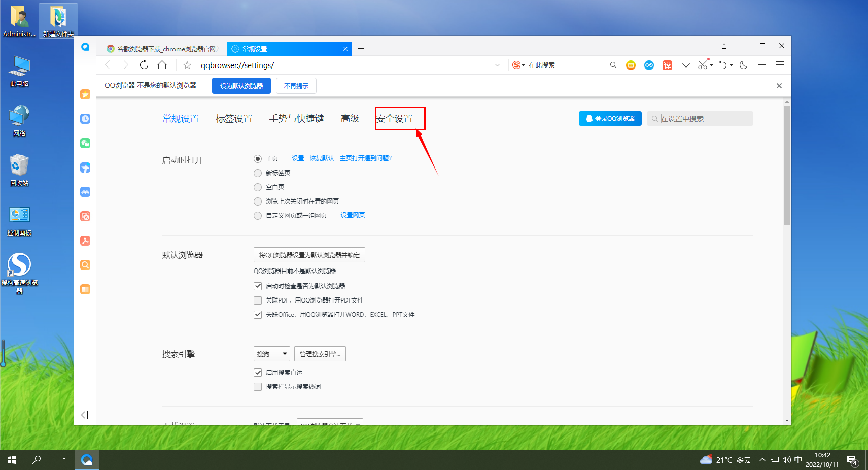This screenshot has height=470, width=868.
Task: Click 将QQ浏览器设置为默认浏览器并锁定 button
Action: point(309,255)
